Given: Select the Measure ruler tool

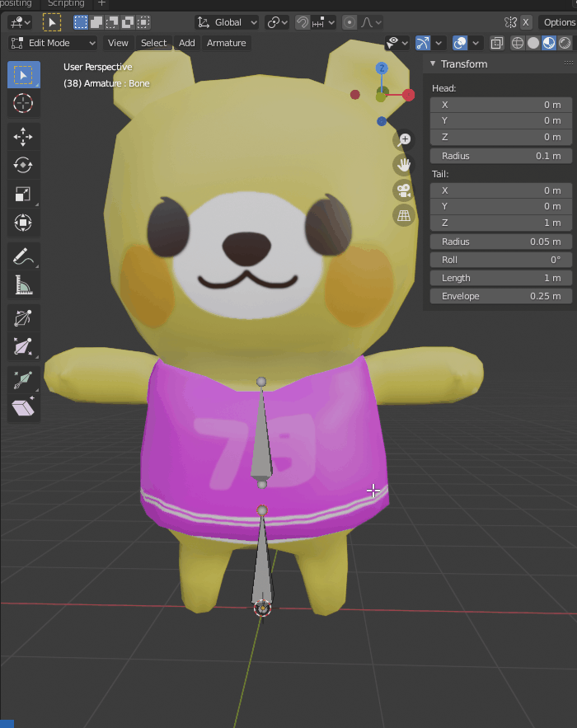Looking at the screenshot, I should point(23,284).
